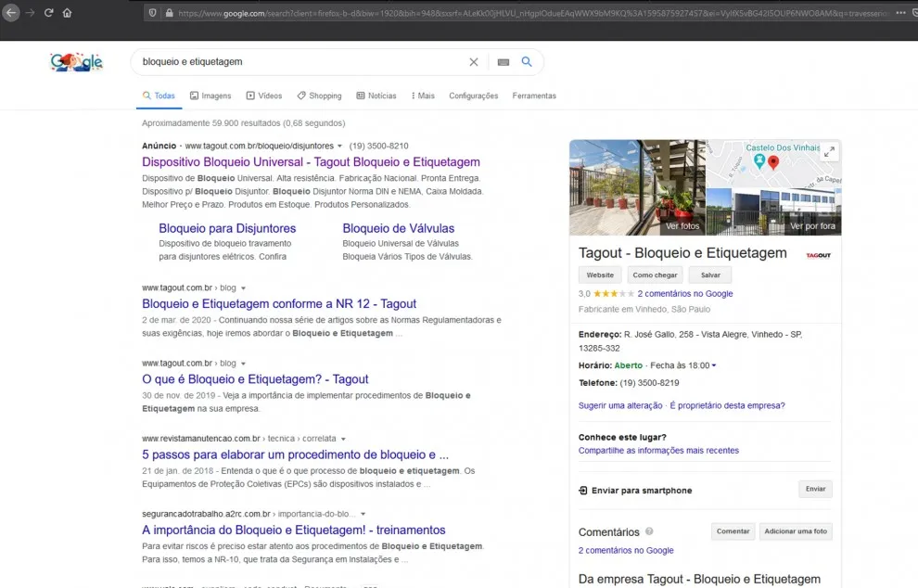This screenshot has width=918, height=588.
Task: Click the browser forward arrow
Action: coord(31,12)
